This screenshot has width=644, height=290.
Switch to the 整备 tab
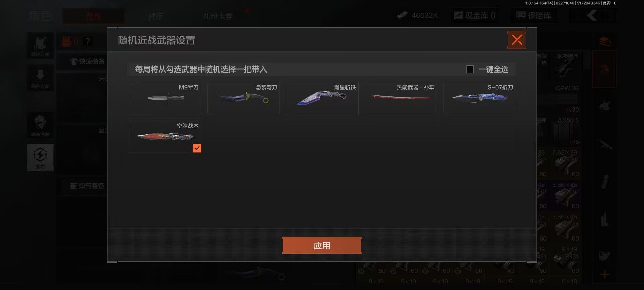tap(93, 16)
